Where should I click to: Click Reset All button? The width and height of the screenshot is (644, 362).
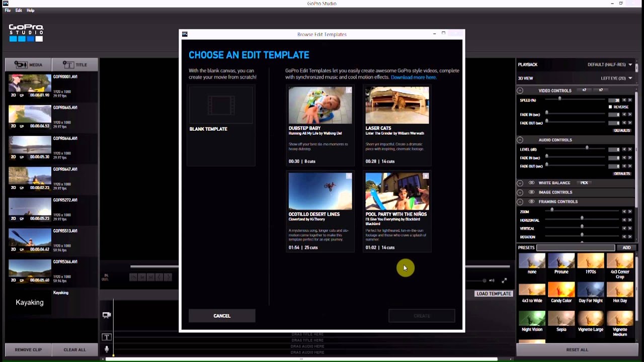(x=577, y=349)
